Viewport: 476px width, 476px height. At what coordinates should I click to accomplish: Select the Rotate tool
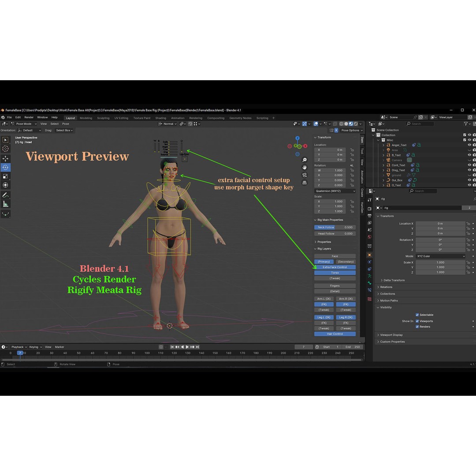click(5, 167)
